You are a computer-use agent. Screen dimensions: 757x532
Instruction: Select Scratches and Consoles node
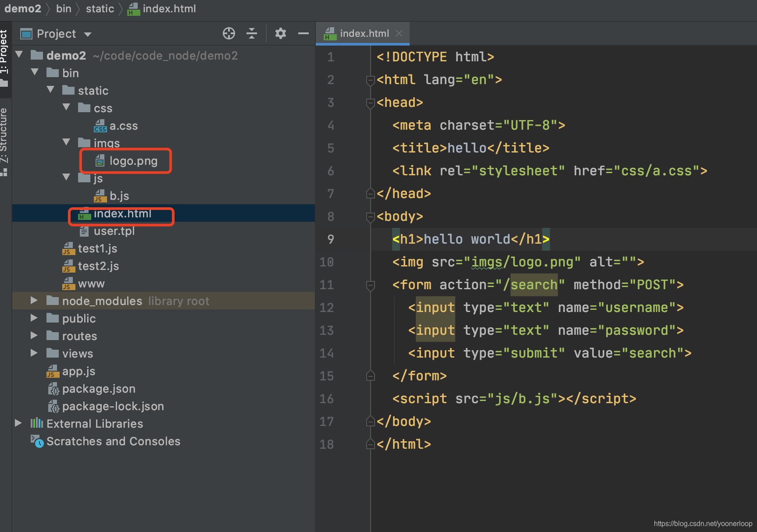(x=164, y=441)
